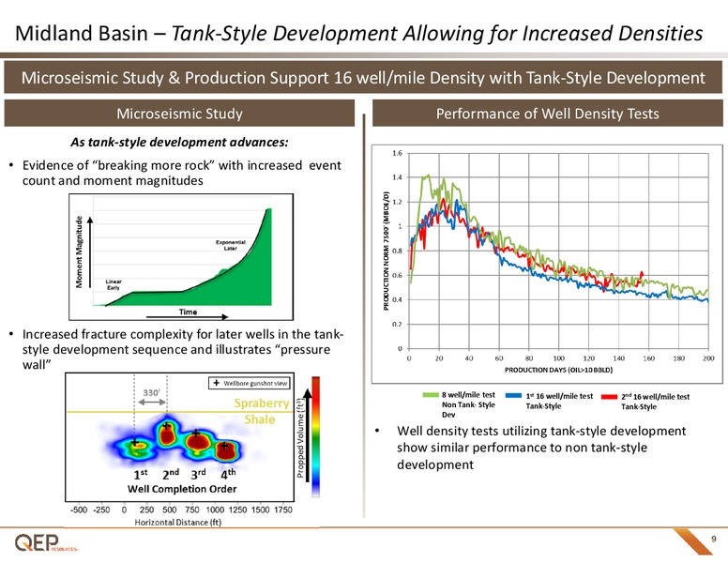Click '8 well/mile test Non Tank-Style Dev' legend text
The width and height of the screenshot is (728, 563).
pyautogui.click(x=468, y=404)
